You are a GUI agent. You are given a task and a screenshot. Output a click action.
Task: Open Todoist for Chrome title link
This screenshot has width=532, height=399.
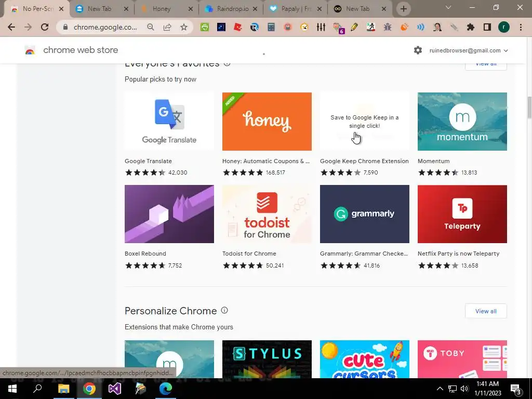(249, 254)
